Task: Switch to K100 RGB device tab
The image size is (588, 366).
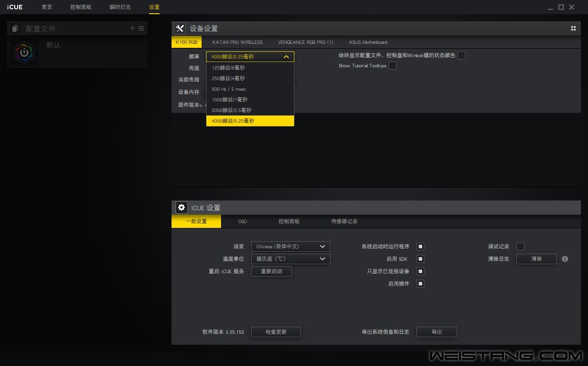Action: 187,42
